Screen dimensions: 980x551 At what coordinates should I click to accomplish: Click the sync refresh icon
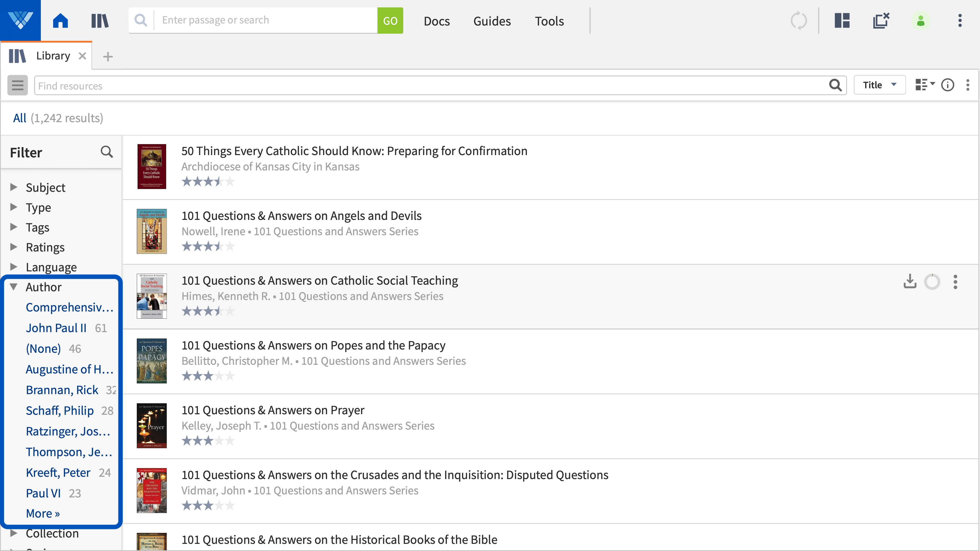(x=799, y=20)
